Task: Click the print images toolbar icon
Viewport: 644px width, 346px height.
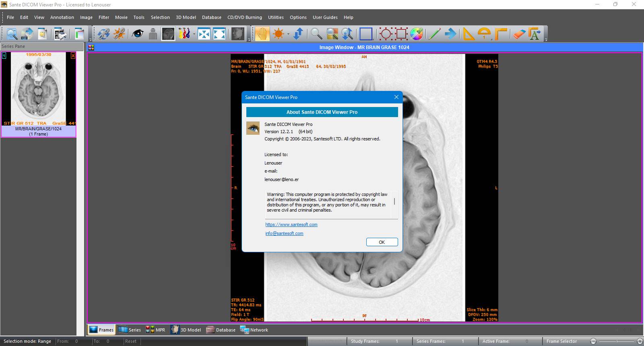Action: [x=60, y=34]
